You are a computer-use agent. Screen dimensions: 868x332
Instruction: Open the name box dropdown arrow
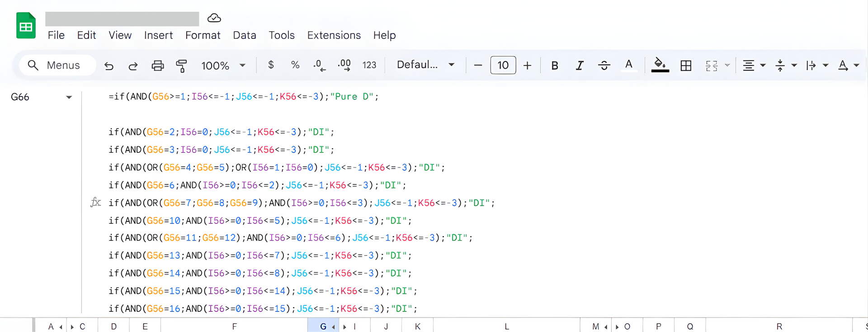tap(69, 97)
